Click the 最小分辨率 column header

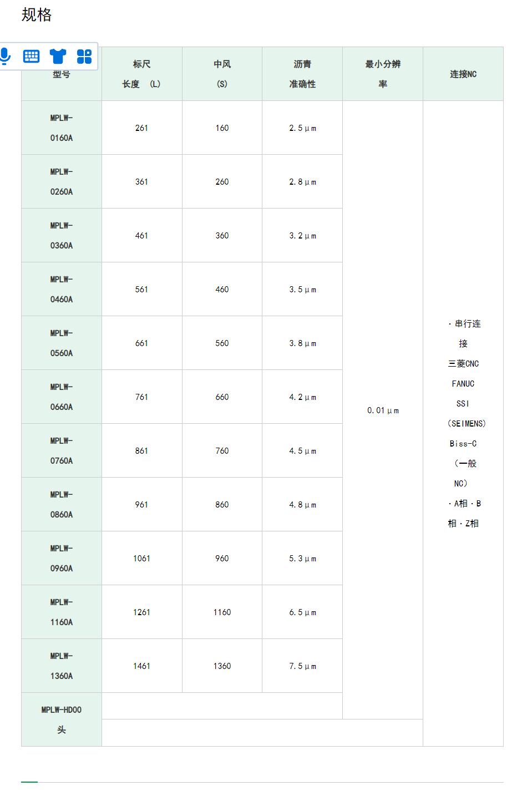click(383, 74)
